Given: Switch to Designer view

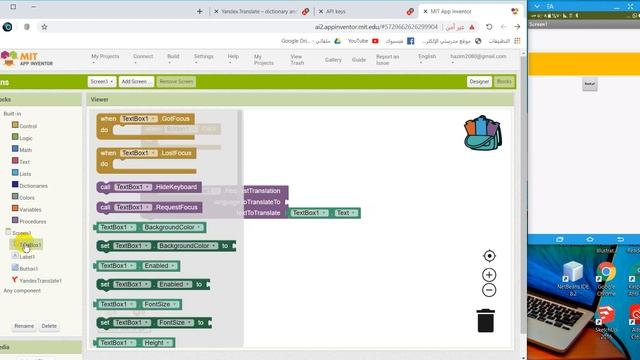Looking at the screenshot, I should (479, 82).
